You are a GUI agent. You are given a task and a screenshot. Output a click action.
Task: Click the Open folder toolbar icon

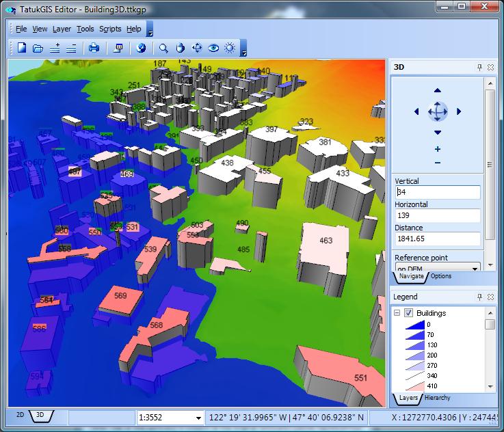(x=38, y=48)
